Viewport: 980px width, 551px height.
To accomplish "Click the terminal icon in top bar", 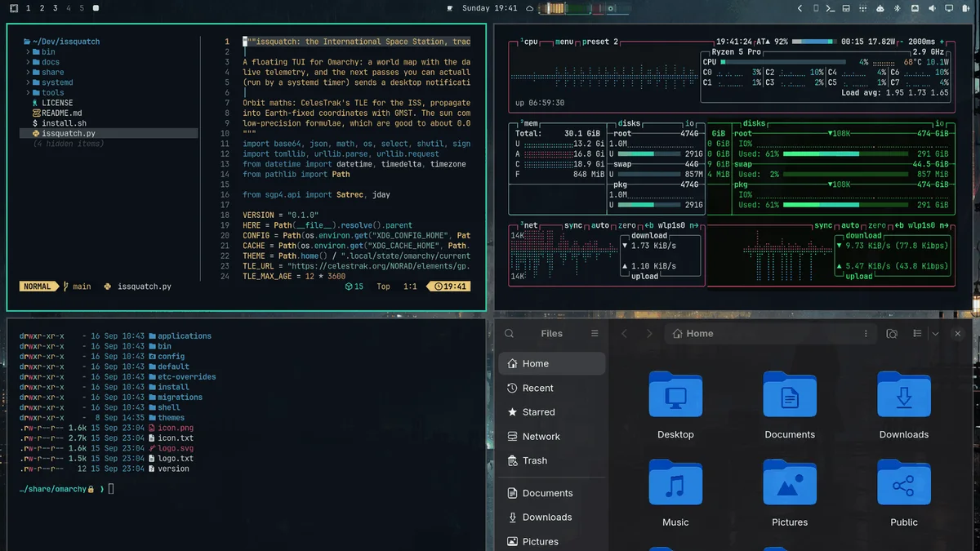I will [x=831, y=8].
